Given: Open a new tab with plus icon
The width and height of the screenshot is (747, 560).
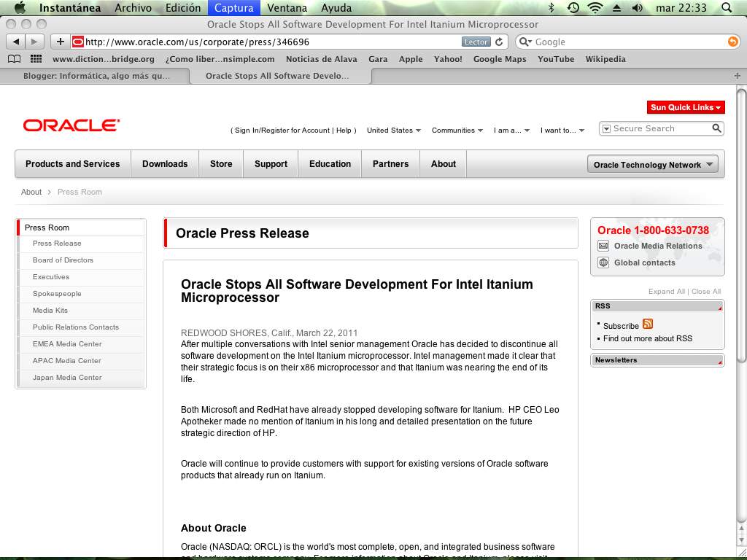Looking at the screenshot, I should tap(737, 76).
